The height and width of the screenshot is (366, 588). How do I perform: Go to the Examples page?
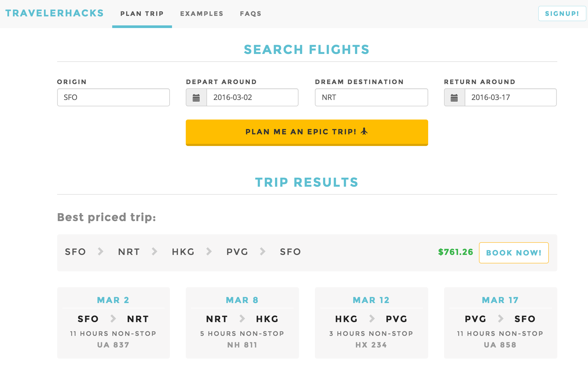pyautogui.click(x=202, y=14)
